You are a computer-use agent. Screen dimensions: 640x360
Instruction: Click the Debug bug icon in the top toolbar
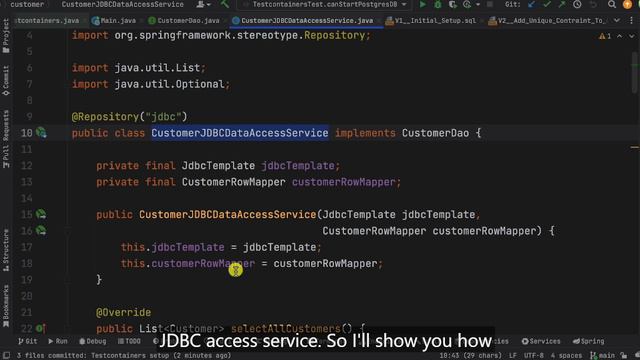(x=438, y=4)
